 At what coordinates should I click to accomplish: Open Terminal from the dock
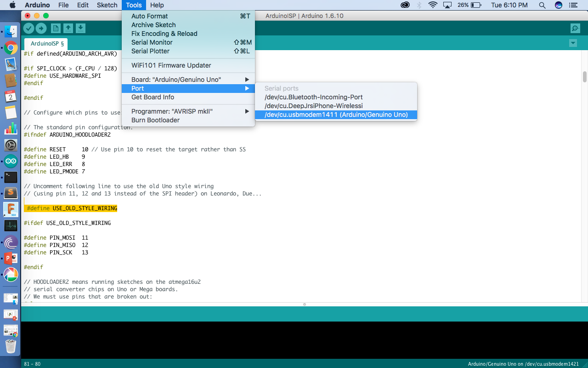click(11, 177)
